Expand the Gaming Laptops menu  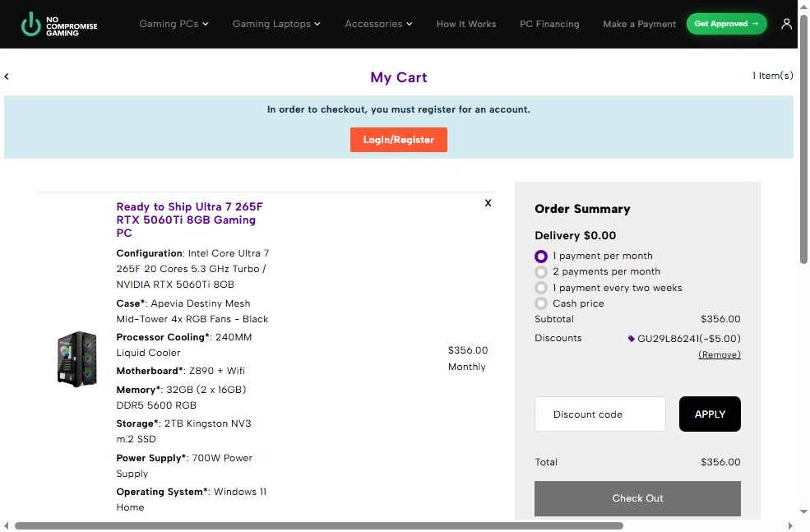(x=276, y=24)
